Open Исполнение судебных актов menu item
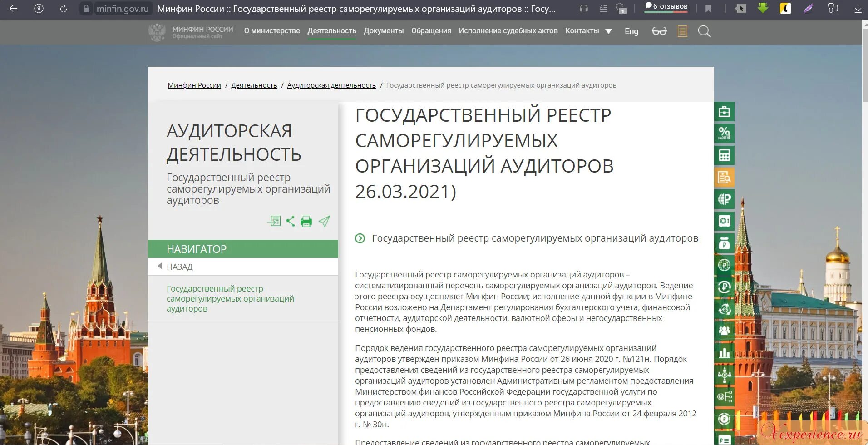This screenshot has height=445, width=868. point(508,31)
